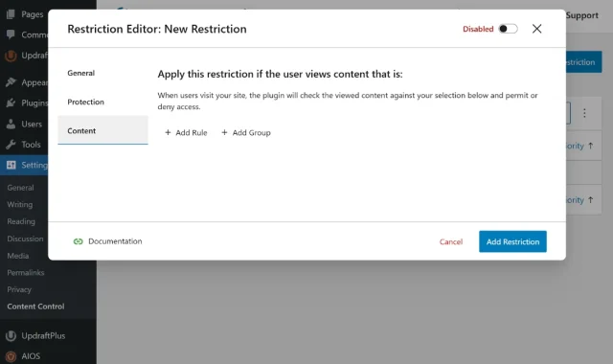Open Content Control settings item
This screenshot has height=364, width=613.
[x=35, y=307]
